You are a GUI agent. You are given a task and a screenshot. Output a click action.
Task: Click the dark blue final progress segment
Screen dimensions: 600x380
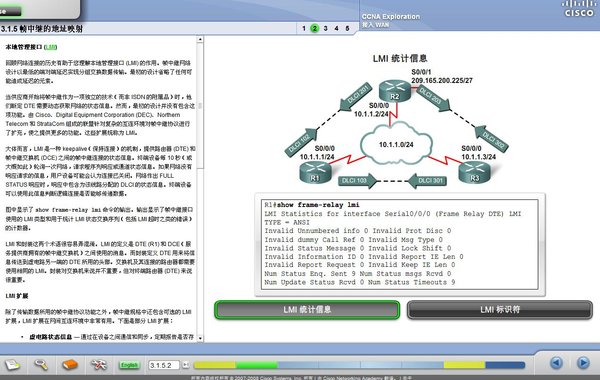pyautogui.click(x=505, y=365)
